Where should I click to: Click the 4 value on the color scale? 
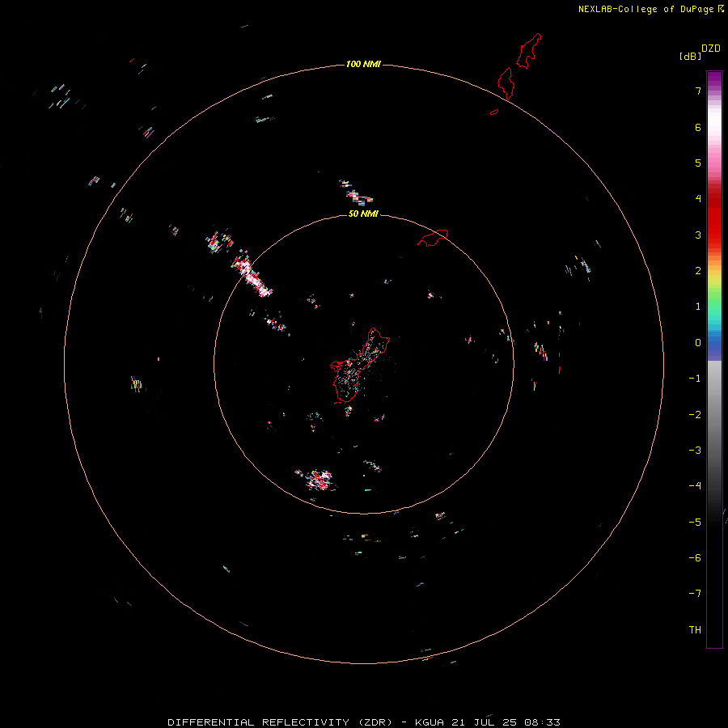click(697, 199)
